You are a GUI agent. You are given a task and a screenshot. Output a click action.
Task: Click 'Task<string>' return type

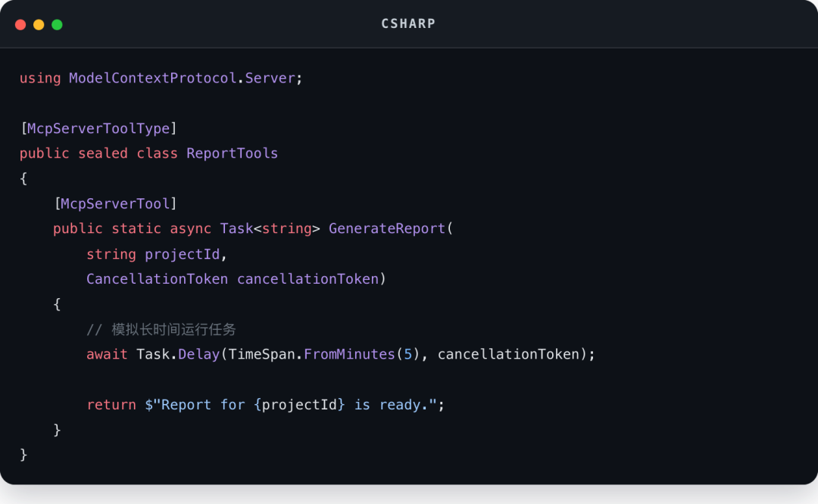point(270,229)
